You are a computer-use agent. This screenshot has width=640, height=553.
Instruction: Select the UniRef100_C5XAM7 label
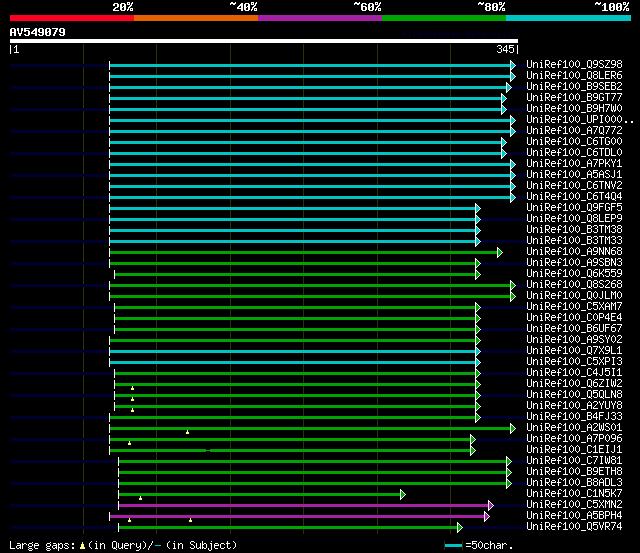[x=574, y=307]
